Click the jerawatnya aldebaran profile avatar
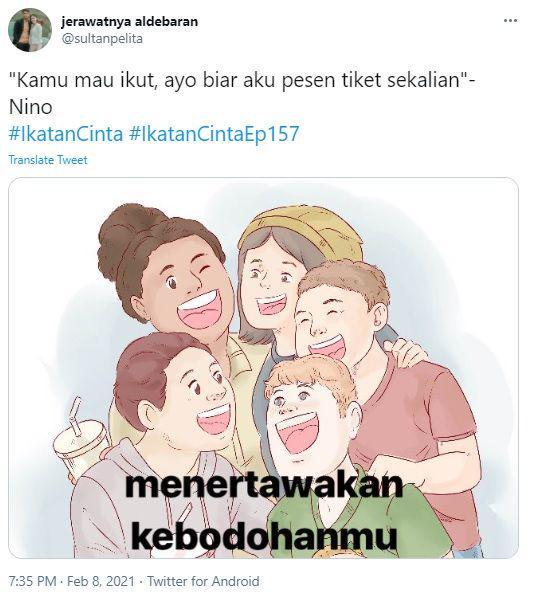This screenshot has width=533, height=601. [30, 30]
